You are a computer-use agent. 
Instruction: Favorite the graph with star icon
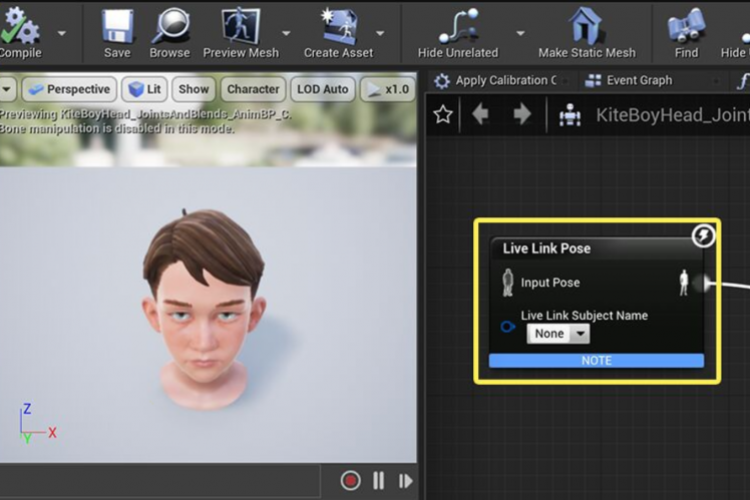point(443,115)
